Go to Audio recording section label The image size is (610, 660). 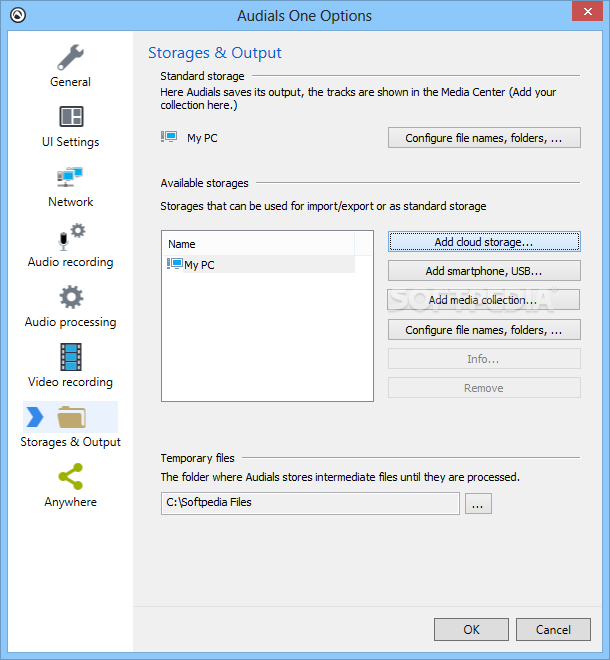tap(70, 262)
